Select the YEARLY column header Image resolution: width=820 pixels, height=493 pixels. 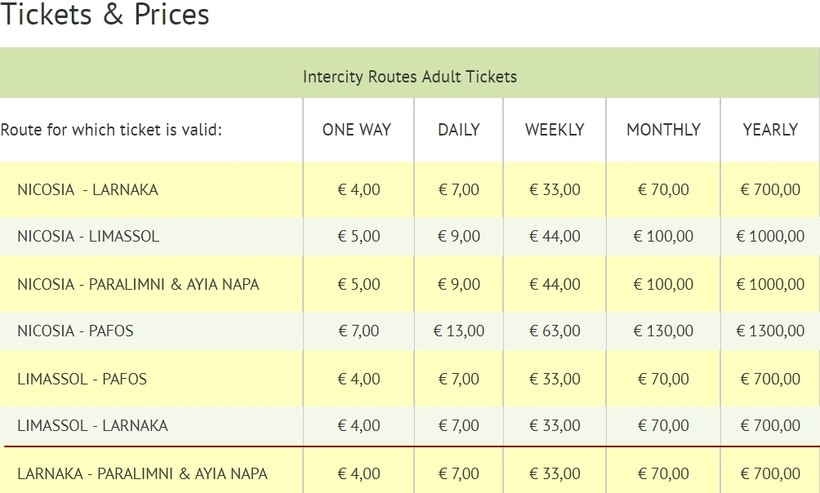[x=770, y=130]
